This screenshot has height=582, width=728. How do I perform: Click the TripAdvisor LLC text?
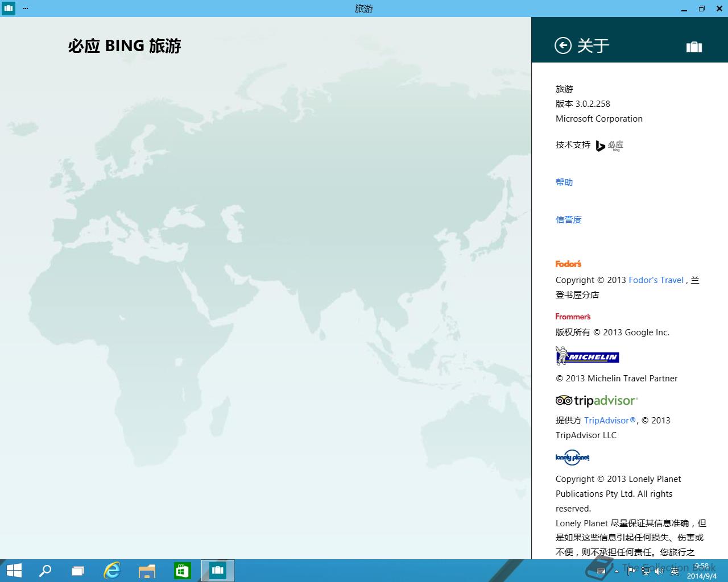point(586,435)
